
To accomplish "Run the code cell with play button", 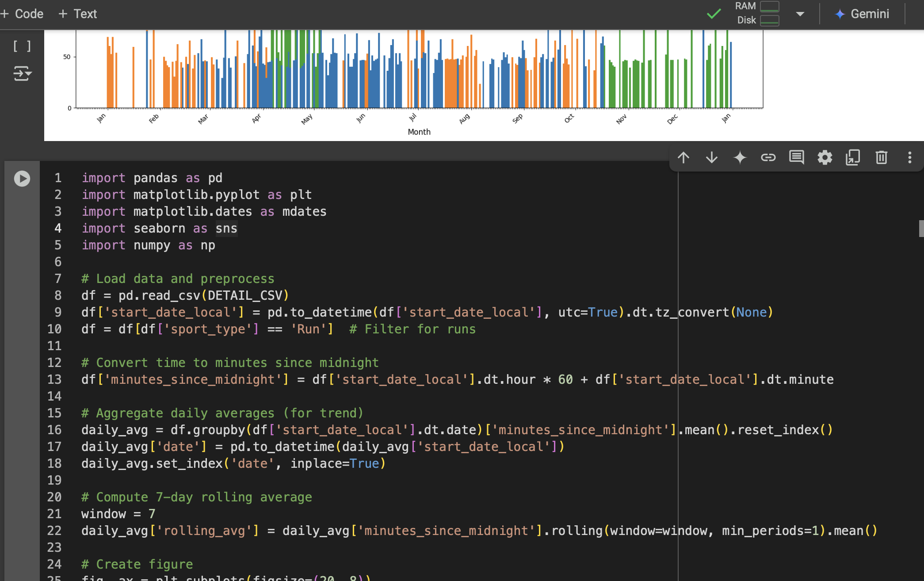I will click(22, 179).
